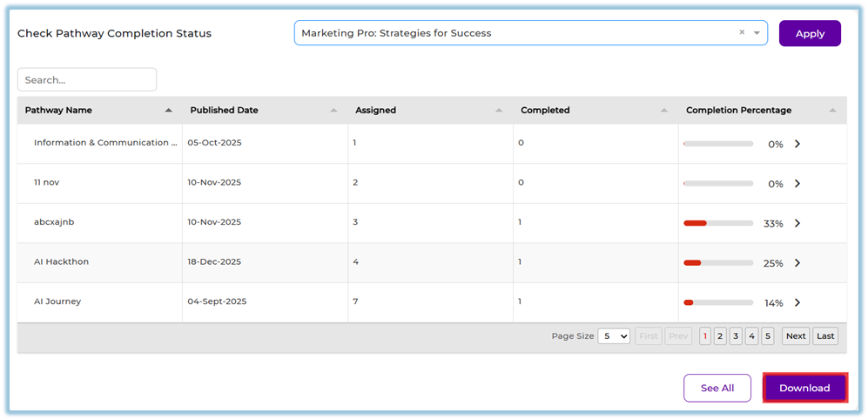Expand details chevron for 11 nov row
This screenshot has width=868, height=420.
797,184
